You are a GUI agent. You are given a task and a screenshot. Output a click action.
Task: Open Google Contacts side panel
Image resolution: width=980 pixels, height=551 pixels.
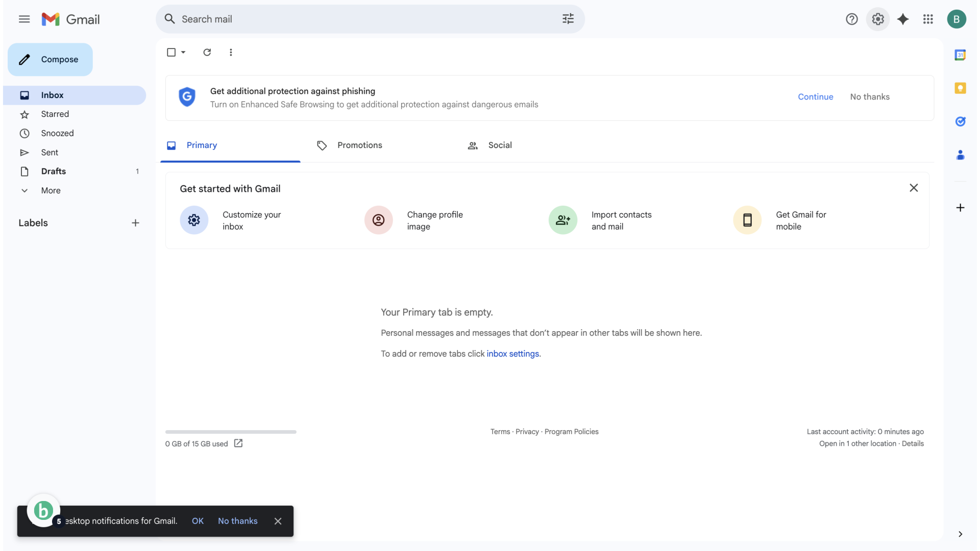pos(960,155)
